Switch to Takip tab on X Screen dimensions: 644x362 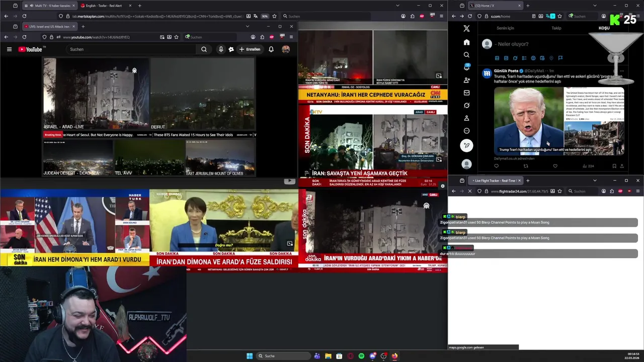point(556,28)
